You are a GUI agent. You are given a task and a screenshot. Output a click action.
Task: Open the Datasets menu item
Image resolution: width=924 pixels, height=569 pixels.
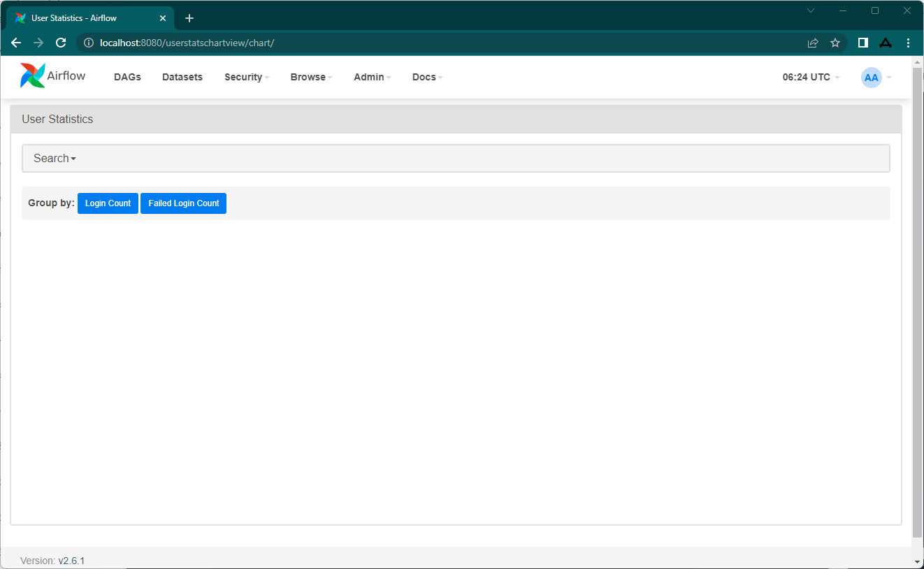[182, 77]
